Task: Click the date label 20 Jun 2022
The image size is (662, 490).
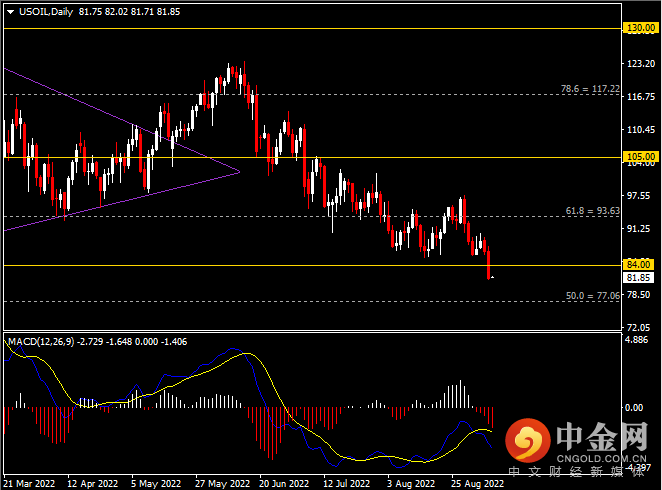Action: 284,484
